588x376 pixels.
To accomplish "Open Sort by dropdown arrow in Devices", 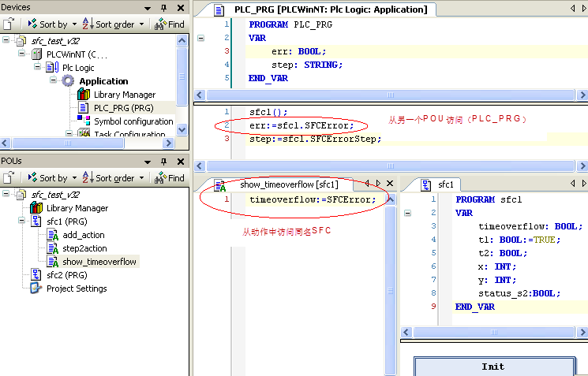I will 74,24.
